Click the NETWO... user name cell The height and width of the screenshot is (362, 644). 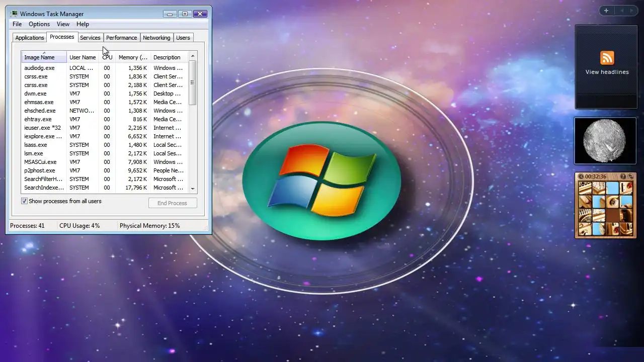(82, 111)
